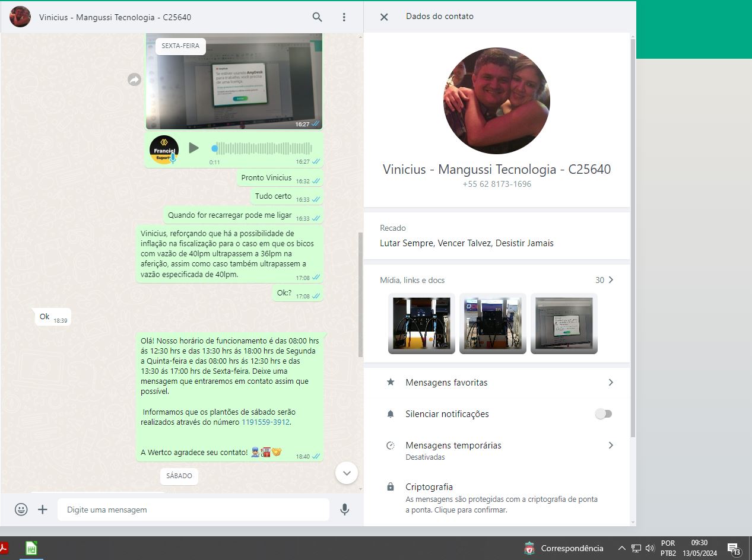Screen dimensions: 752x560
Task: Close the Dados do contato panel
Action: click(x=383, y=17)
